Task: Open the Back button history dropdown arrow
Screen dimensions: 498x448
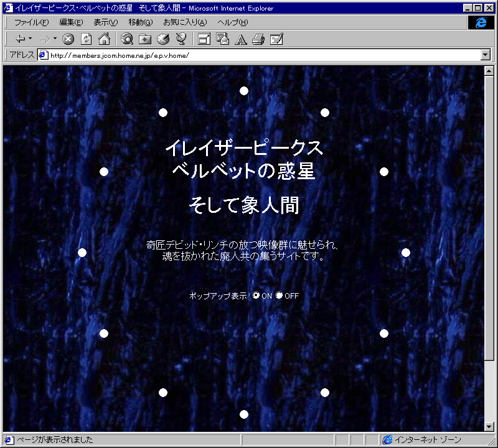Action: 30,39
